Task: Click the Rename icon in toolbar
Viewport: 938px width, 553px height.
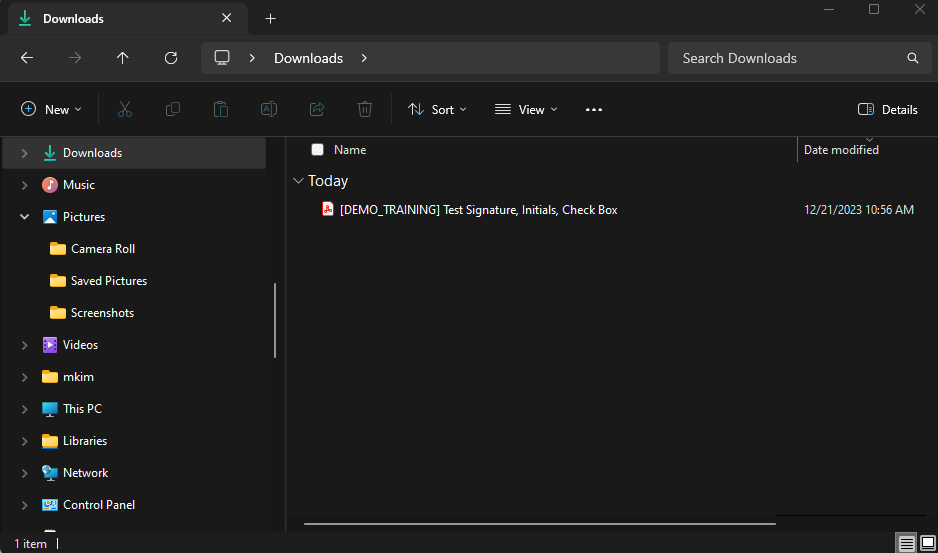Action: point(269,110)
